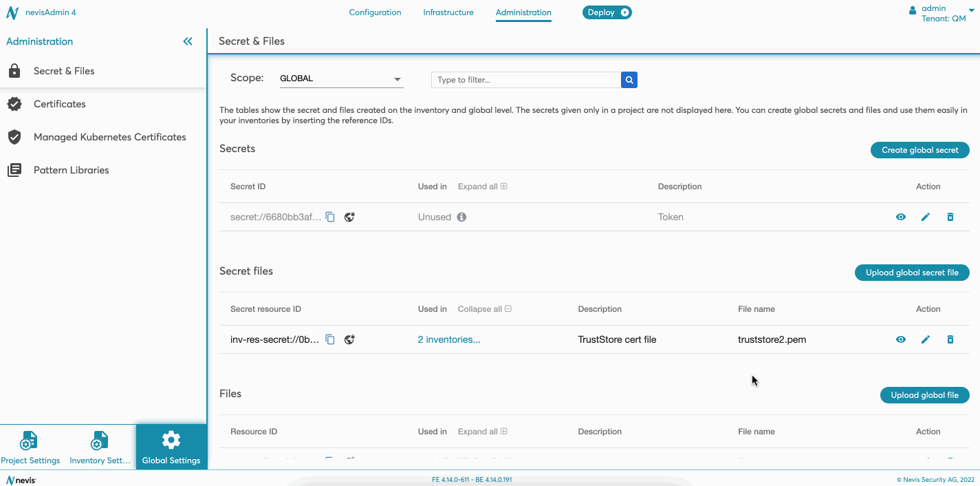Click the Create global secret button
Image resolution: width=980 pixels, height=486 pixels.
point(919,150)
